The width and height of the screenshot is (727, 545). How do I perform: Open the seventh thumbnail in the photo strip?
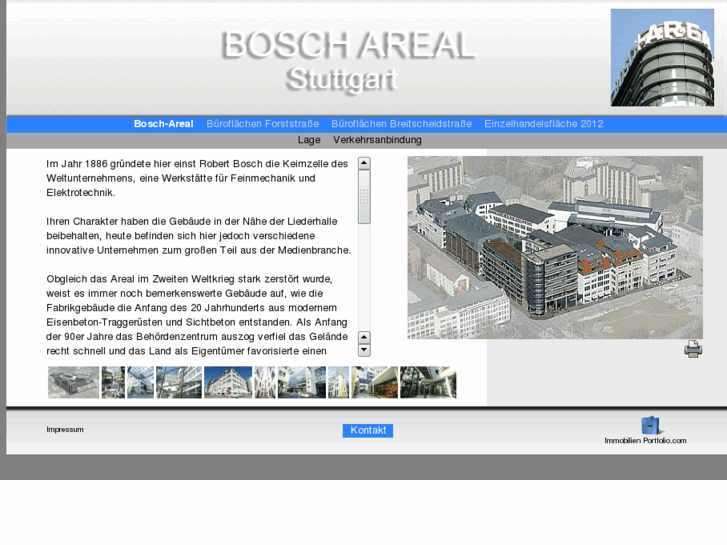(x=302, y=382)
